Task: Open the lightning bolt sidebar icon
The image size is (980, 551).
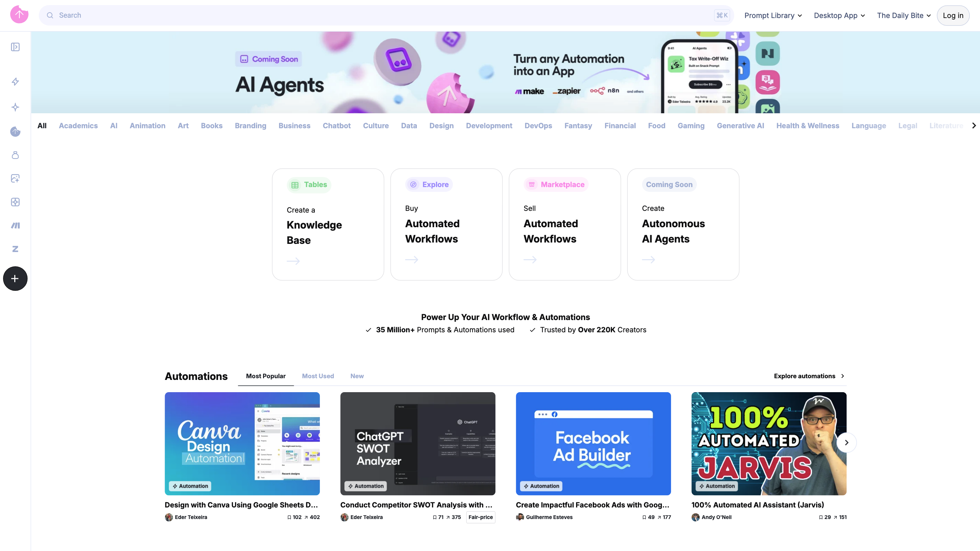Action: pyautogui.click(x=15, y=82)
